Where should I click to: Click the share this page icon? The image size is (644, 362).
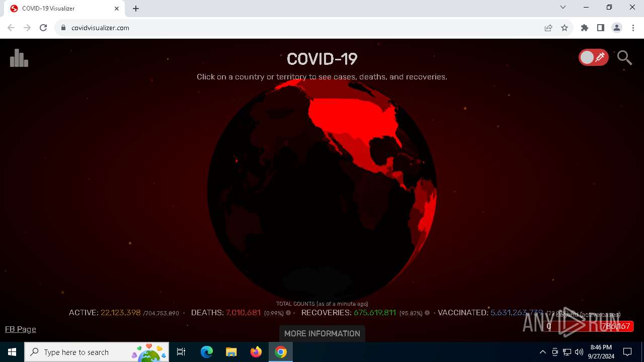click(548, 28)
